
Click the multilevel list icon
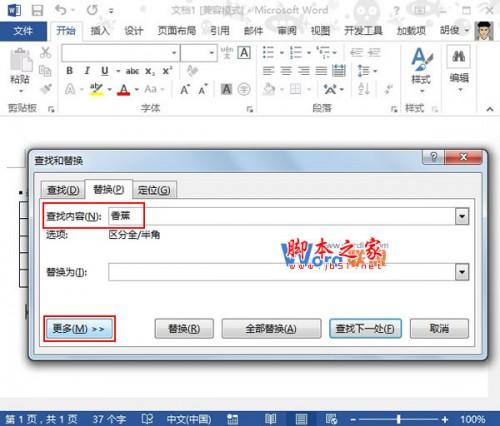coord(323,52)
